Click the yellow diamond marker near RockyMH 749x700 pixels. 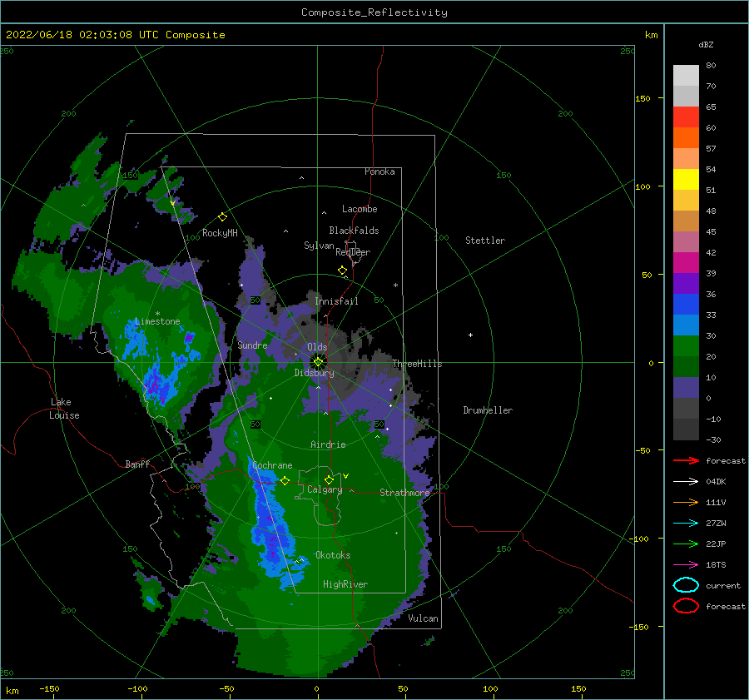tap(222, 217)
